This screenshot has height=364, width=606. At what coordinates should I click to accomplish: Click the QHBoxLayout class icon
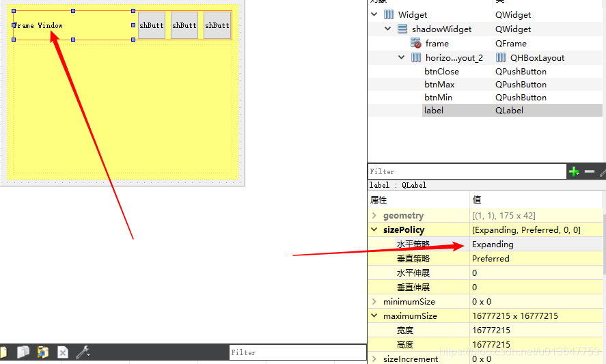501,57
